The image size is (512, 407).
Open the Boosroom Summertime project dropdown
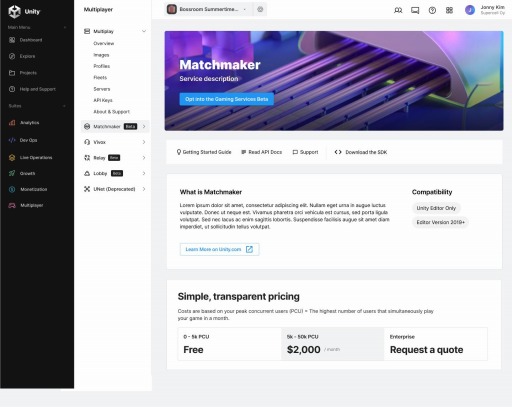pos(209,9)
